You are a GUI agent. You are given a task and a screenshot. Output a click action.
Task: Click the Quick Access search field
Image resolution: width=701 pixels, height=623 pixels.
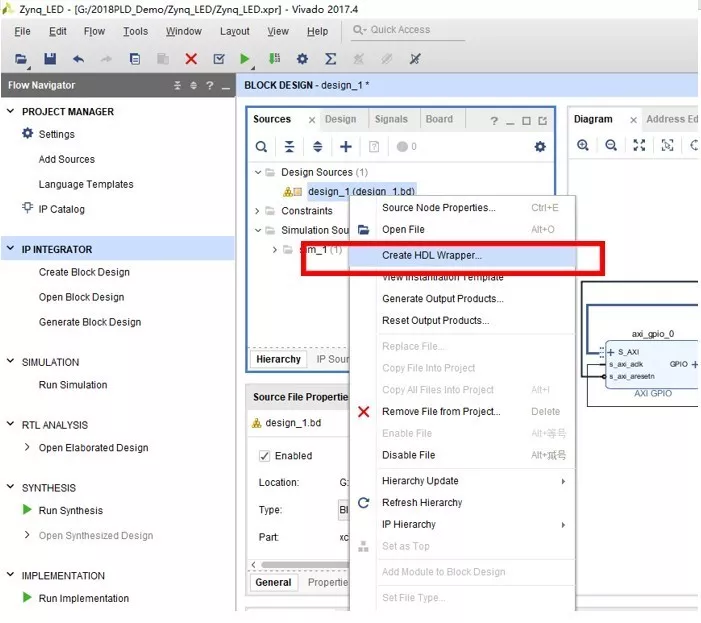point(408,30)
